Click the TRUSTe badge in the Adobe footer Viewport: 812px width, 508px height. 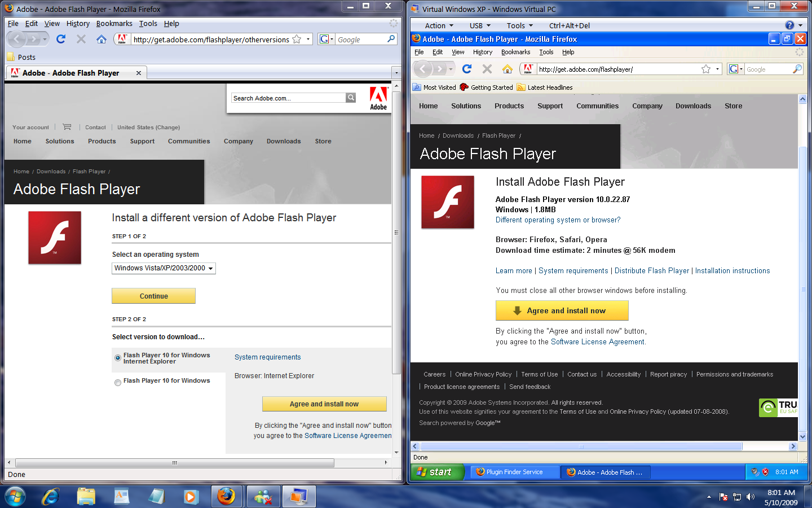coord(778,408)
